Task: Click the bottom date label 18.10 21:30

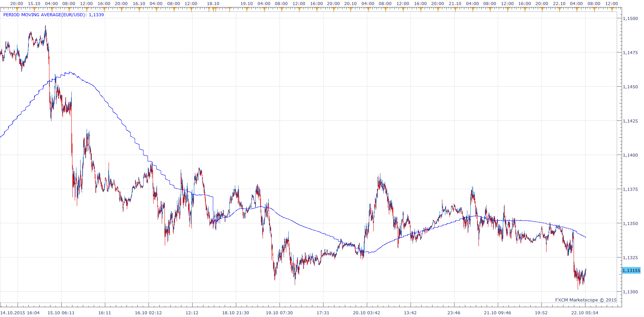Action: (x=236, y=313)
